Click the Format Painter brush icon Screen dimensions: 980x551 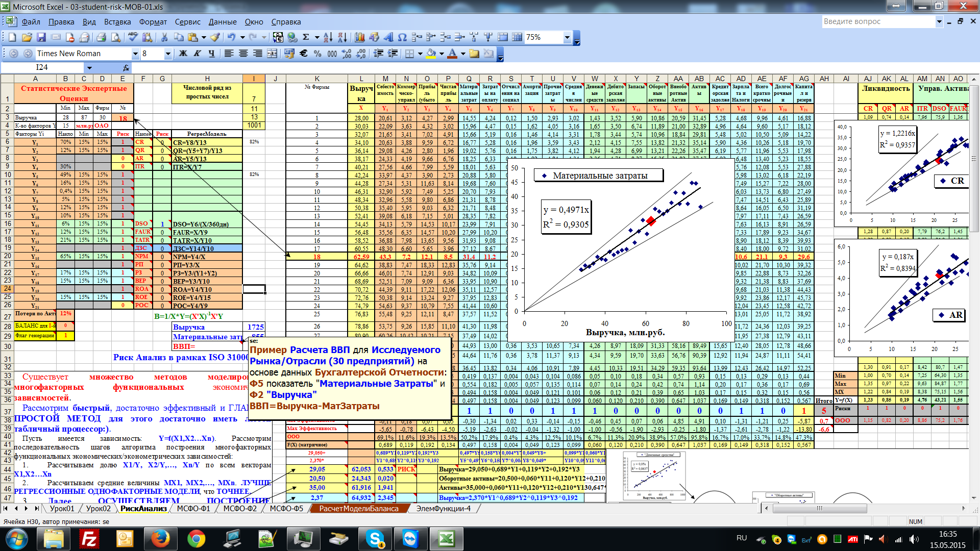tap(215, 37)
